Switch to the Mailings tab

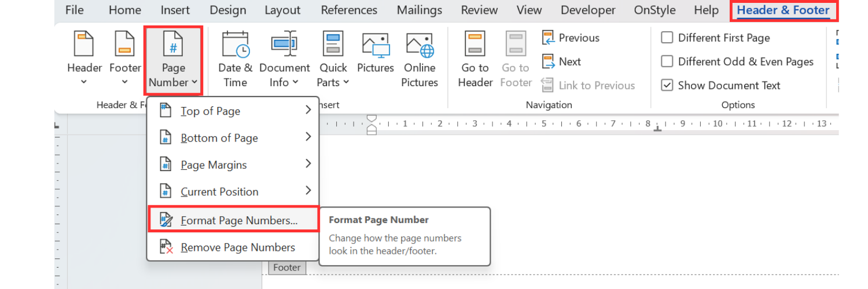coord(420,10)
